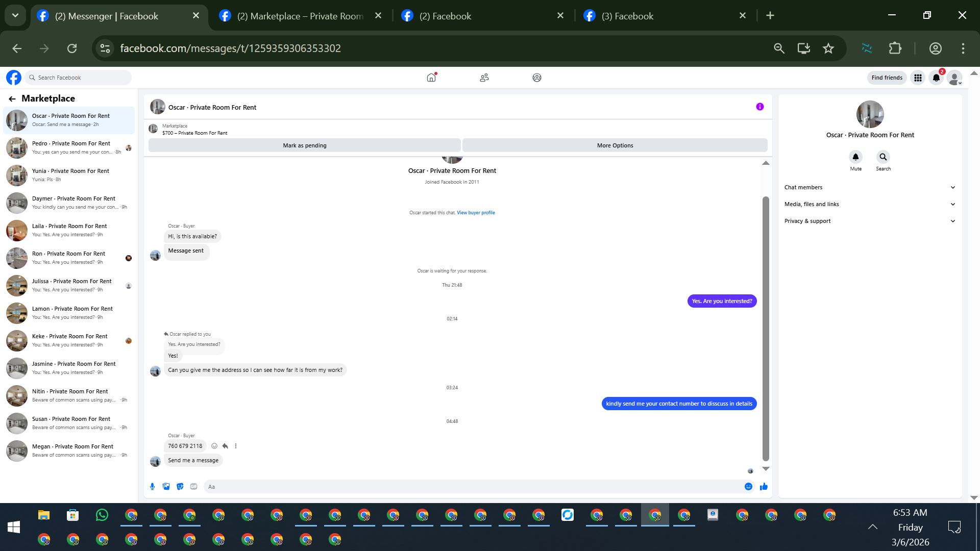Mute this conversation
This screenshot has height=551, width=980.
(855, 157)
